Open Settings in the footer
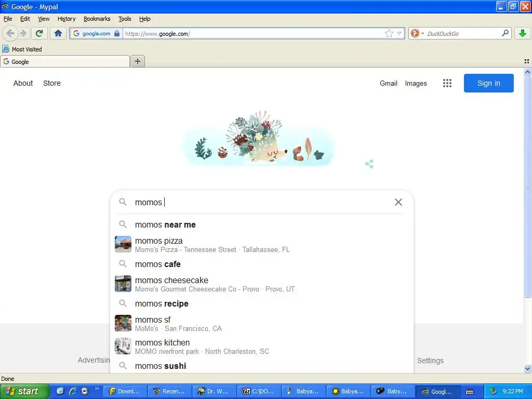 click(x=430, y=361)
